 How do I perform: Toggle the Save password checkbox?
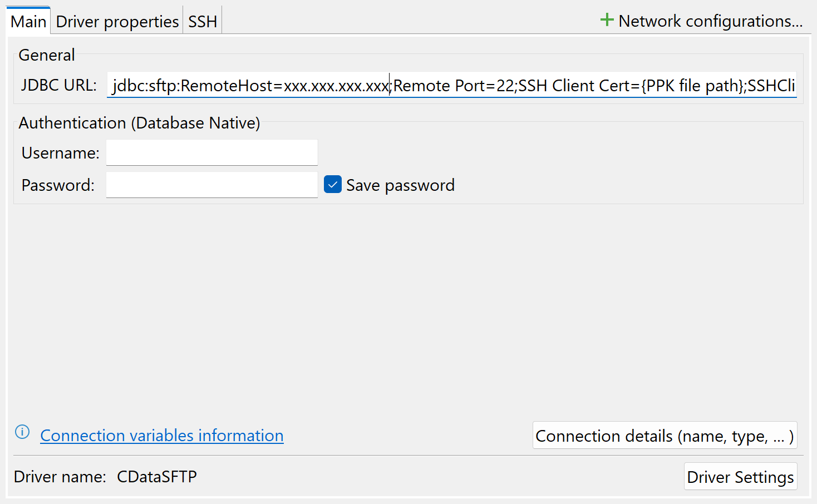(x=333, y=185)
